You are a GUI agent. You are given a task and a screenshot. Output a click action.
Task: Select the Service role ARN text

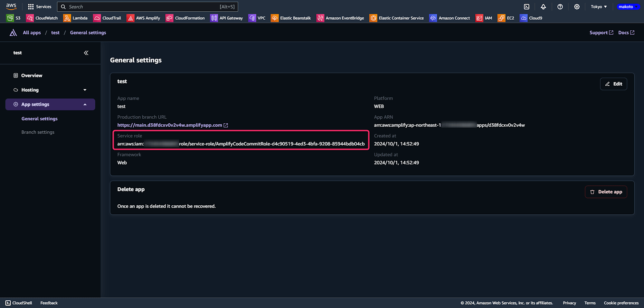tap(241, 144)
